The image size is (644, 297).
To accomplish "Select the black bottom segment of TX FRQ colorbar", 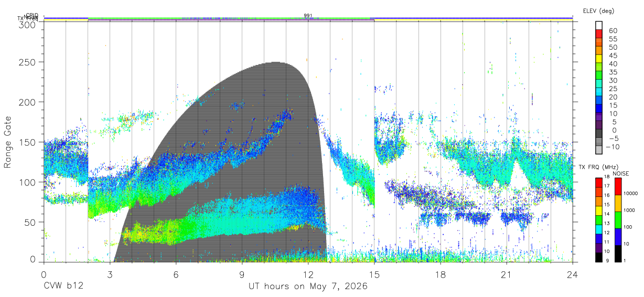I will tap(599, 257).
